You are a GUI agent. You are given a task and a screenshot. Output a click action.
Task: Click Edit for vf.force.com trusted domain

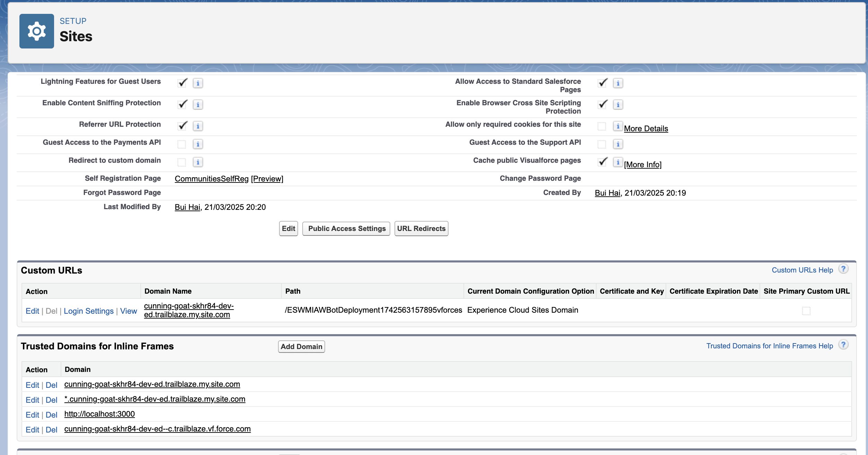32,430
